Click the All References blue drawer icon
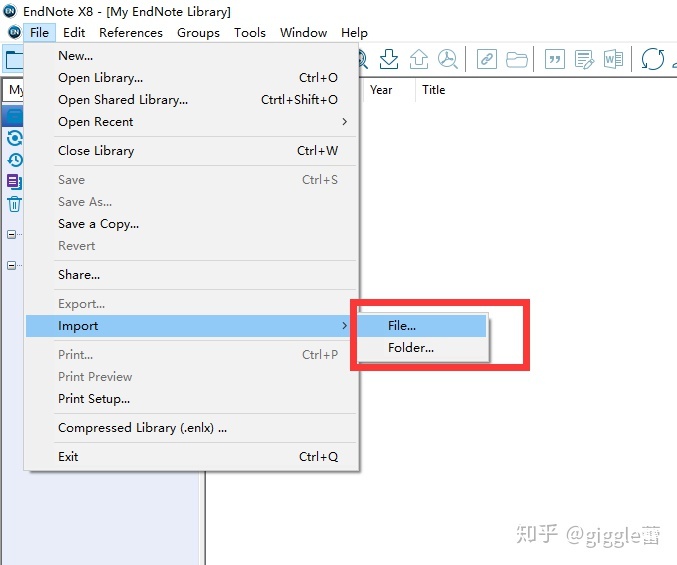This screenshot has width=677, height=565. click(x=15, y=117)
